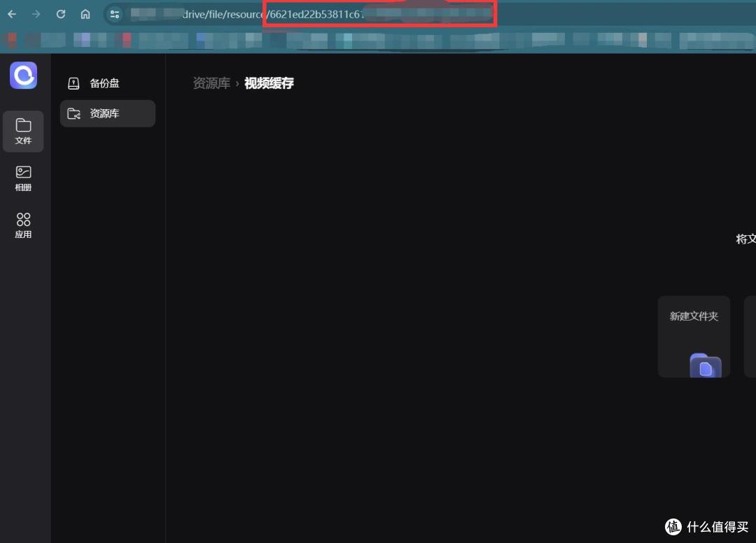Click the 视频缓存 breadcrumb label
756x543 pixels.
[x=269, y=83]
